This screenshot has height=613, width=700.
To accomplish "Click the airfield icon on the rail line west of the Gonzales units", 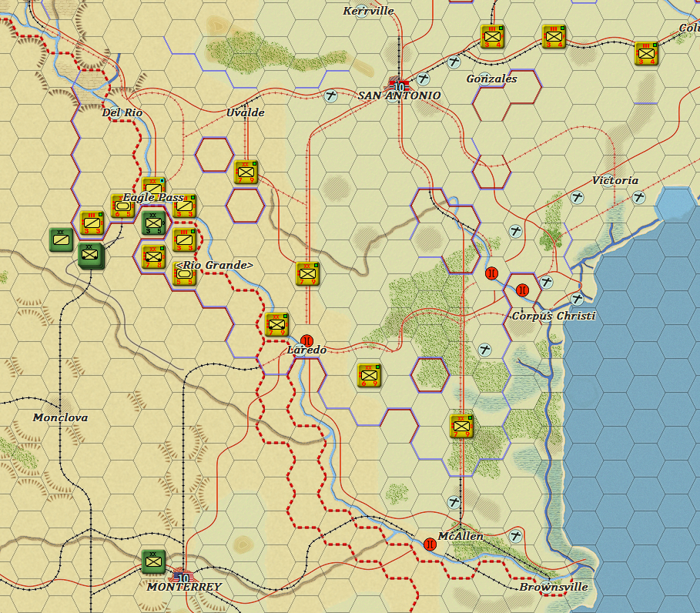I will pyautogui.click(x=454, y=62).
